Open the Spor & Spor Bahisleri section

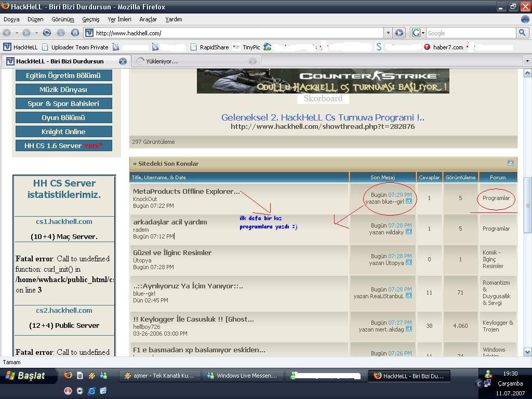click(x=64, y=103)
